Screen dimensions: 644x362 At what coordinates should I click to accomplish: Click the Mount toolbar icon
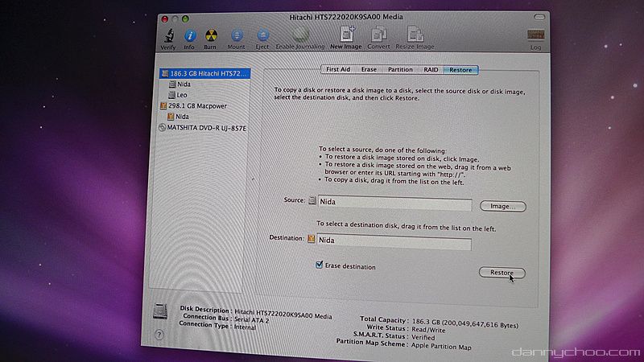pos(237,35)
